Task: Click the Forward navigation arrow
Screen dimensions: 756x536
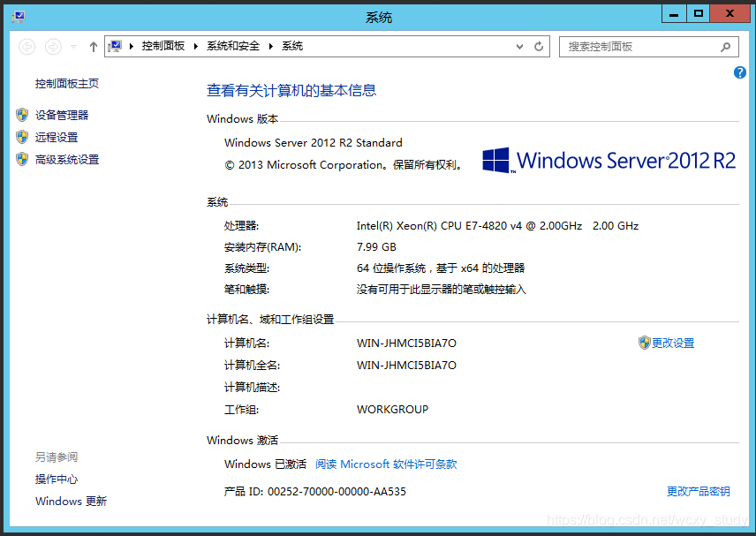Action: [53, 47]
